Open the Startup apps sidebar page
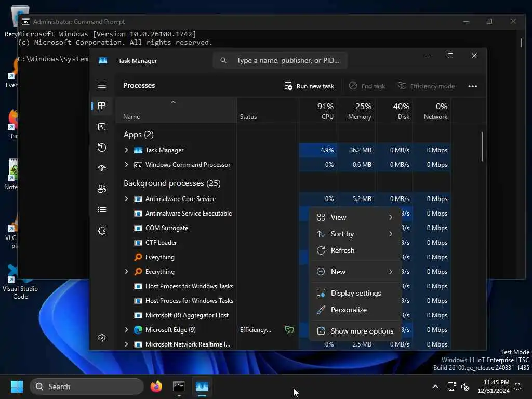 (102, 168)
